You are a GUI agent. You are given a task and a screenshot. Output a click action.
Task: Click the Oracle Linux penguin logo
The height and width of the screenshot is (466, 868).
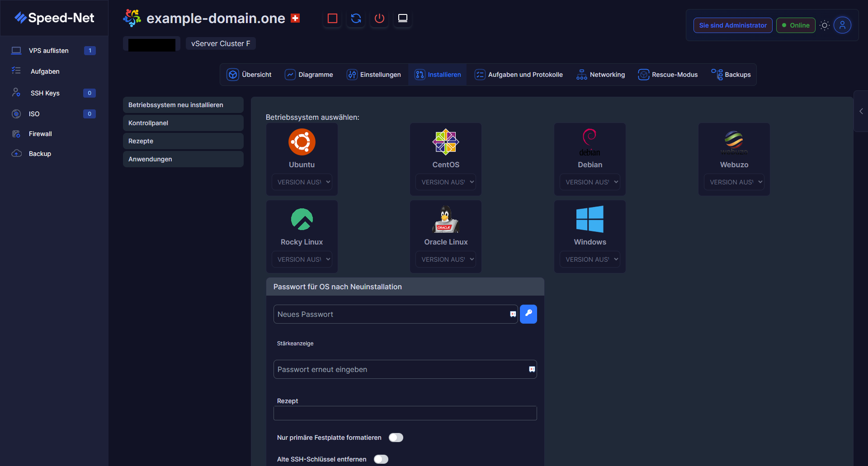[x=446, y=219]
